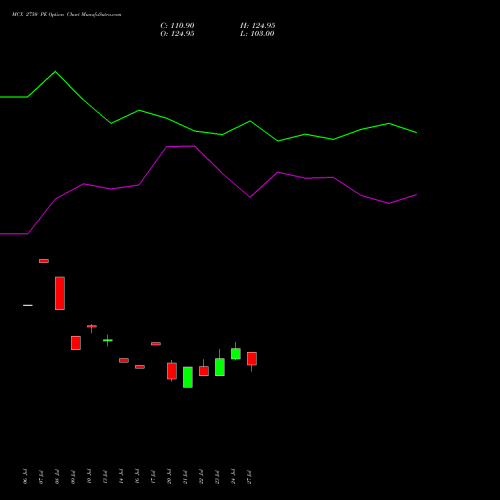Click the '10 Jul' date axis label
This screenshot has width=500, height=500.
[89, 477]
